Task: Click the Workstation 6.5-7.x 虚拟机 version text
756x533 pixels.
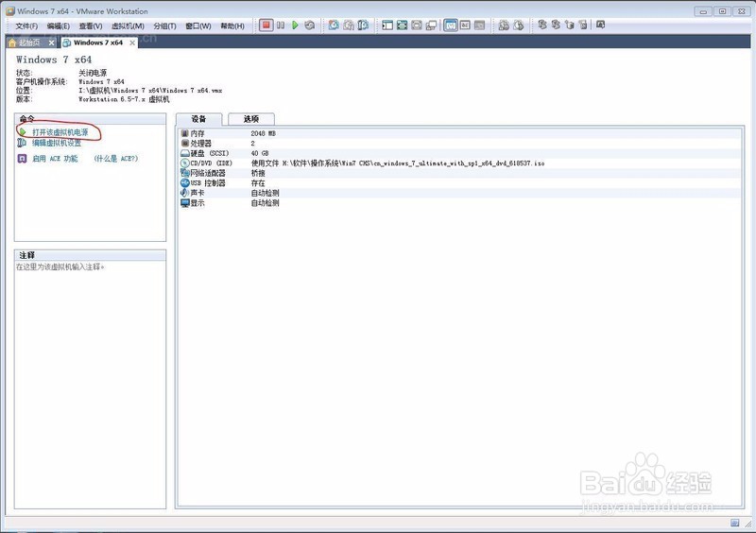Action: (x=124, y=99)
